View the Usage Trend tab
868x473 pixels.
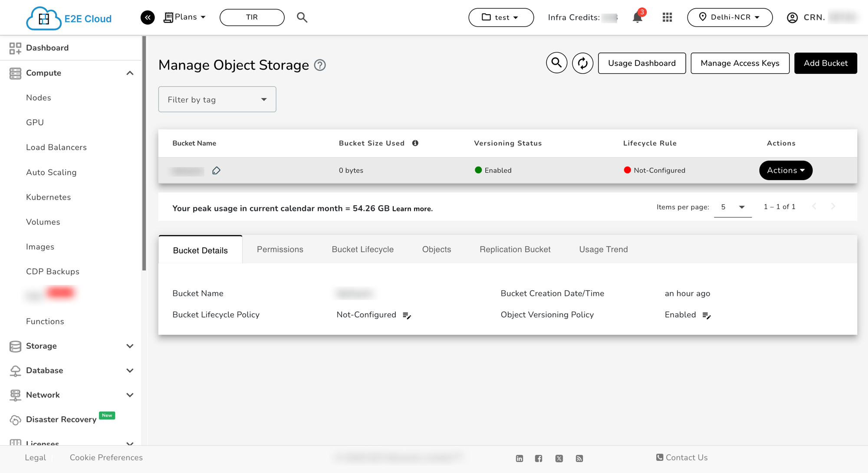coord(603,249)
